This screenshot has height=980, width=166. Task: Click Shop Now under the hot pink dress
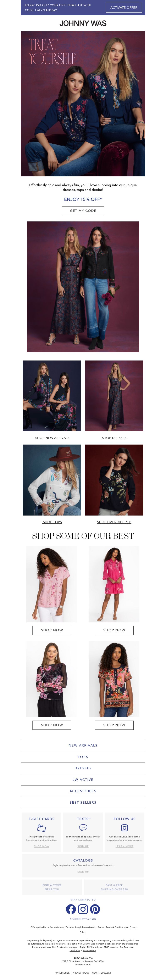click(114, 630)
